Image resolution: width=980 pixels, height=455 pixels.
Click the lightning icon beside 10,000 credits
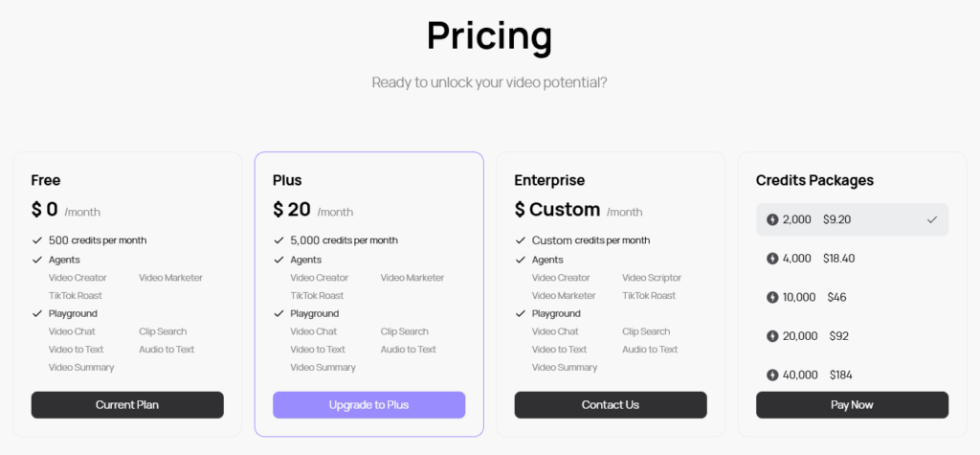[x=772, y=297]
